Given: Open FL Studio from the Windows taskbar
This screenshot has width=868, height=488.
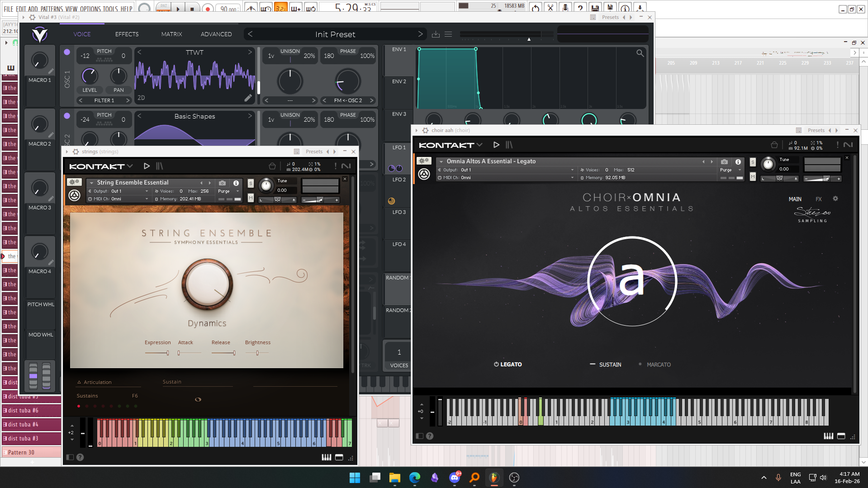Looking at the screenshot, I should [x=494, y=478].
